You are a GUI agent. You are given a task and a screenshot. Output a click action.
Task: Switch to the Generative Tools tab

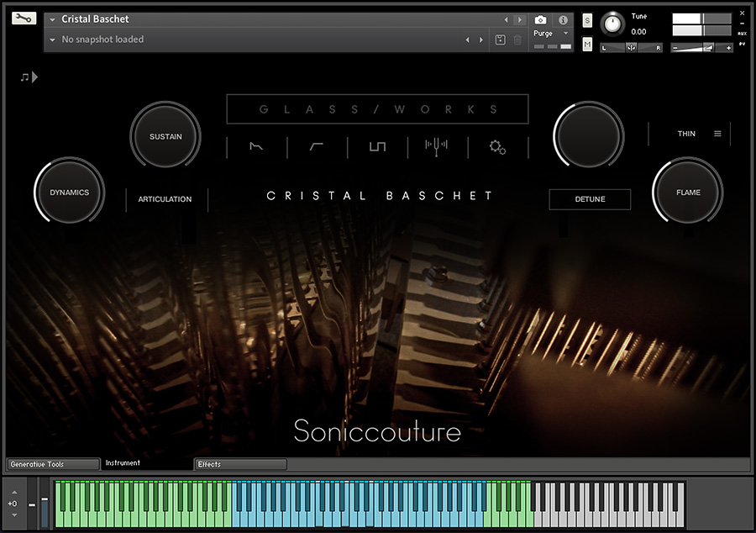tap(53, 464)
